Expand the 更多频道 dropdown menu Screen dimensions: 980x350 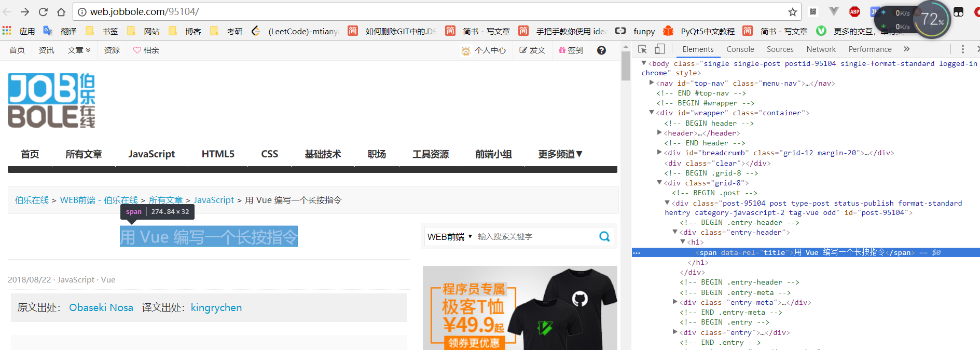point(560,154)
